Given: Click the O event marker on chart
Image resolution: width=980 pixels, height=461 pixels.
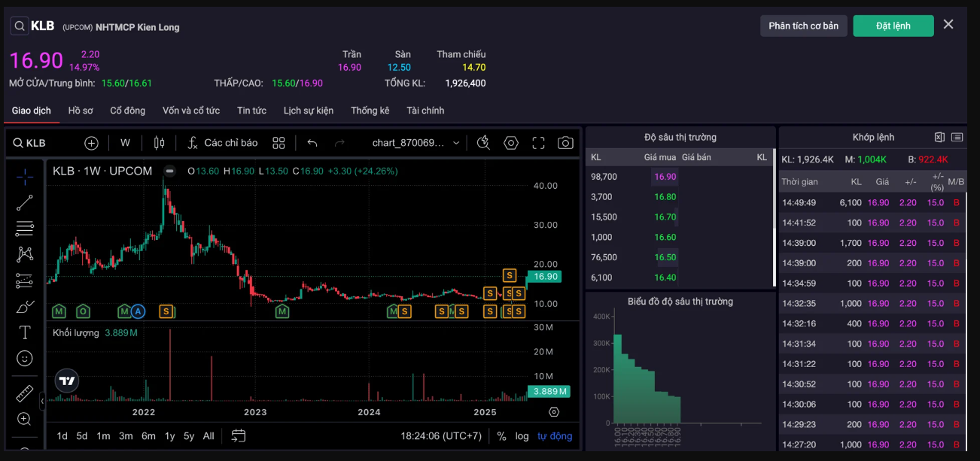Looking at the screenshot, I should pyautogui.click(x=83, y=311).
